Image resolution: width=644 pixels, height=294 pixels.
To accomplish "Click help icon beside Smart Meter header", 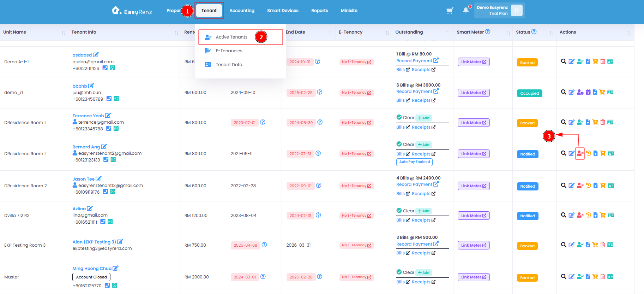I will click(x=488, y=32).
